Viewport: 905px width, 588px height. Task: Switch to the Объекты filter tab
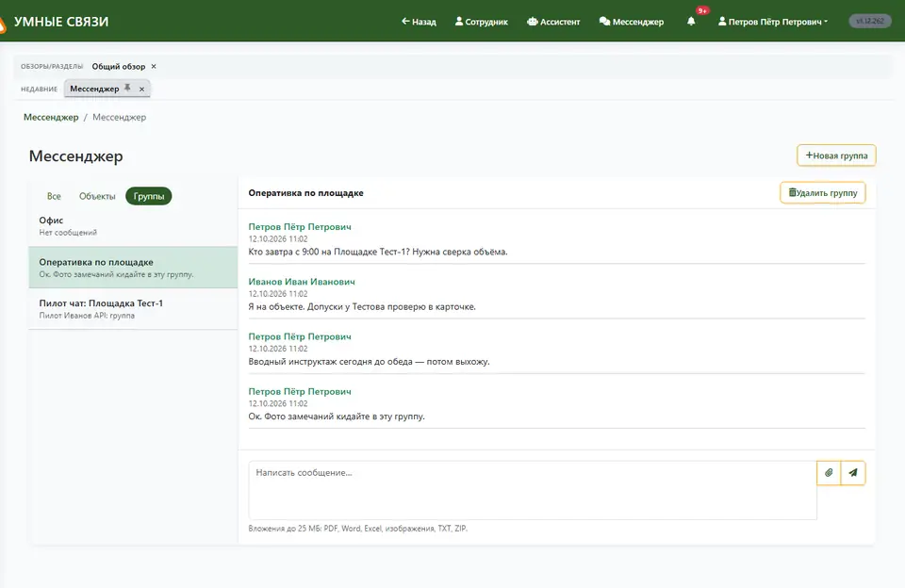point(97,196)
